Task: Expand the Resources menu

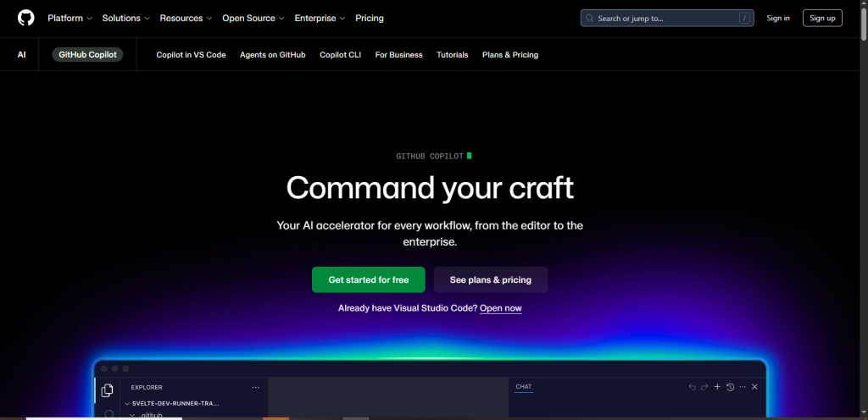Action: point(186,19)
